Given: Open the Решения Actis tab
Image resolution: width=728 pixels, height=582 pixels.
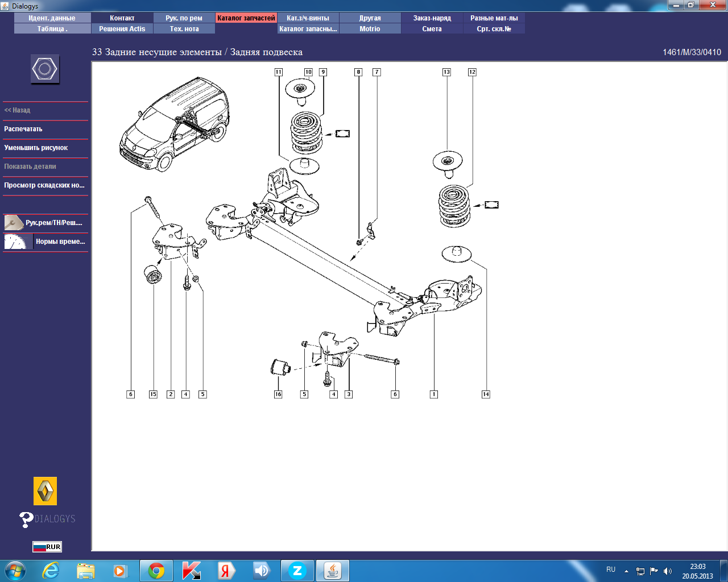Looking at the screenshot, I should [x=122, y=29].
